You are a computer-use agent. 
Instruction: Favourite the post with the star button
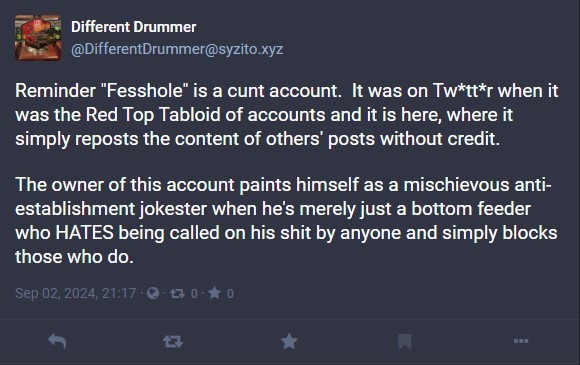(x=289, y=341)
